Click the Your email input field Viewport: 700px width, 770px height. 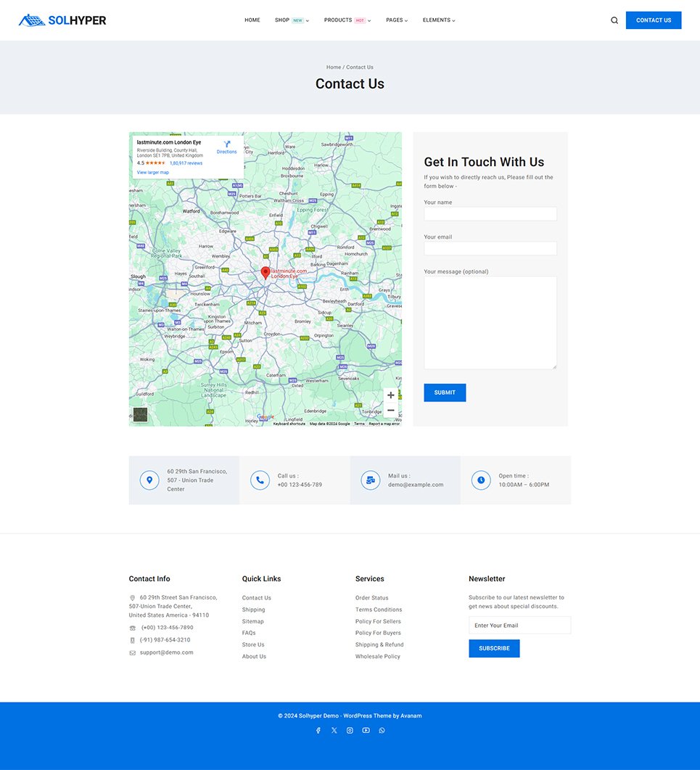(x=490, y=248)
